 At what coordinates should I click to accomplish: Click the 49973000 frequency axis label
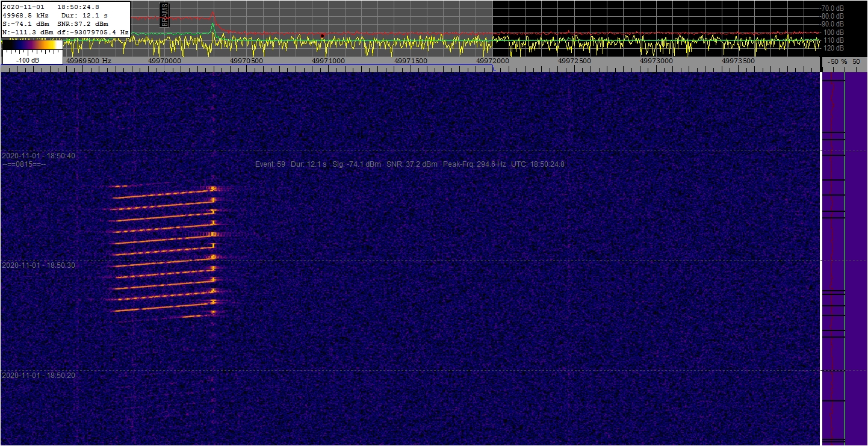tap(657, 61)
